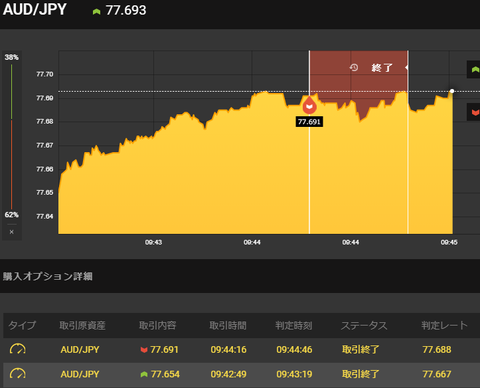
Task: Click the 09:44:46 judgment time cell
Action: pyautogui.click(x=294, y=350)
